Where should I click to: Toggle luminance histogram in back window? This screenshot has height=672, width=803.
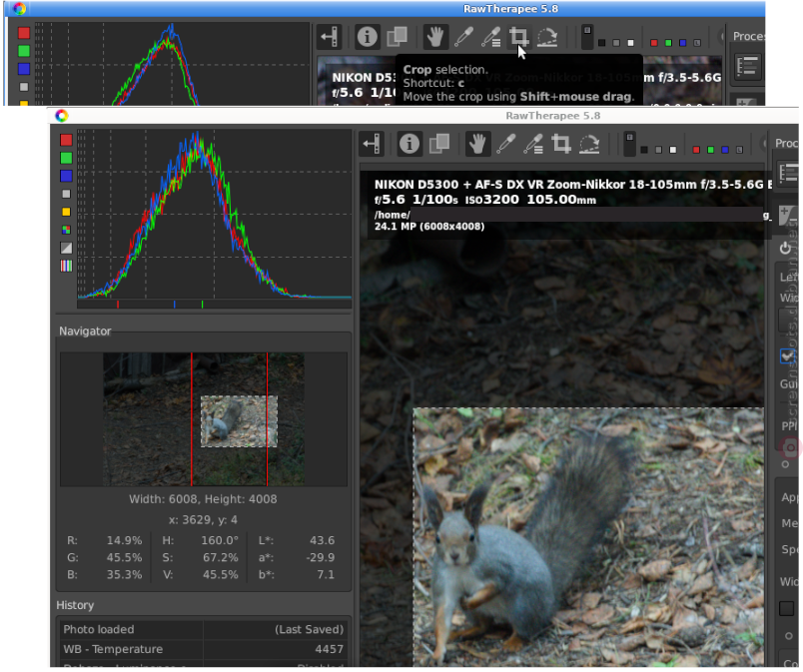(x=24, y=87)
